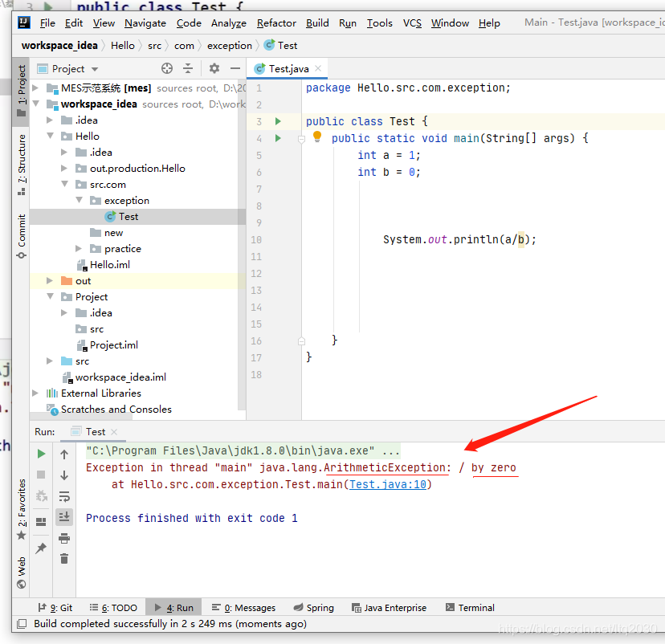The height and width of the screenshot is (644, 665).
Task: Click the pin tab icon in Run panel
Action: (x=41, y=548)
